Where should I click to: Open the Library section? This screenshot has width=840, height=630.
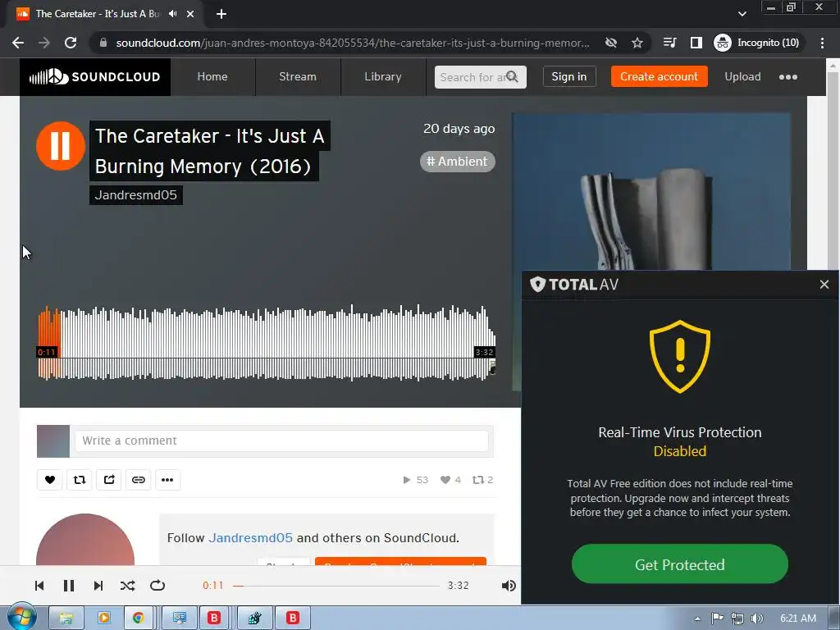[382, 77]
